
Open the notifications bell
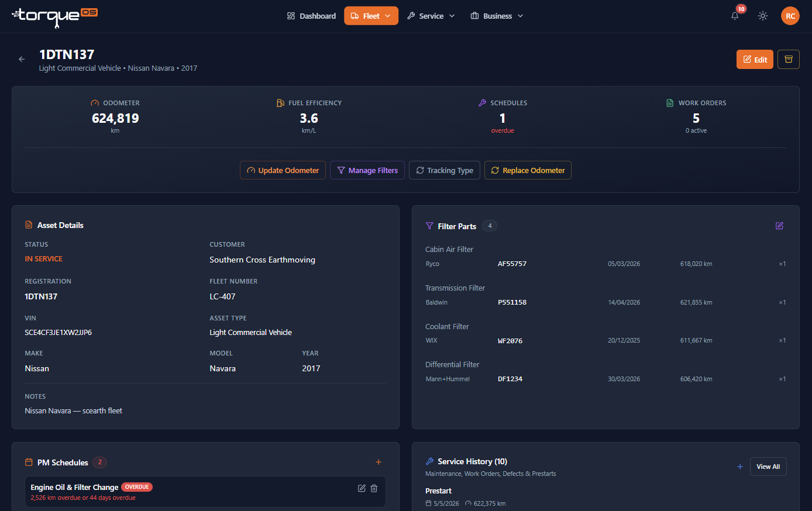click(x=735, y=16)
